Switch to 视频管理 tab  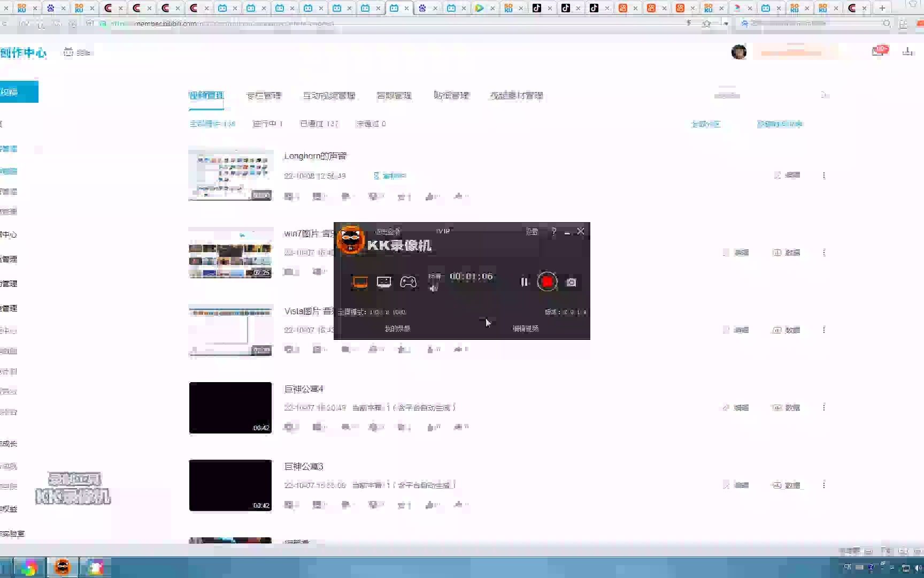coord(206,95)
